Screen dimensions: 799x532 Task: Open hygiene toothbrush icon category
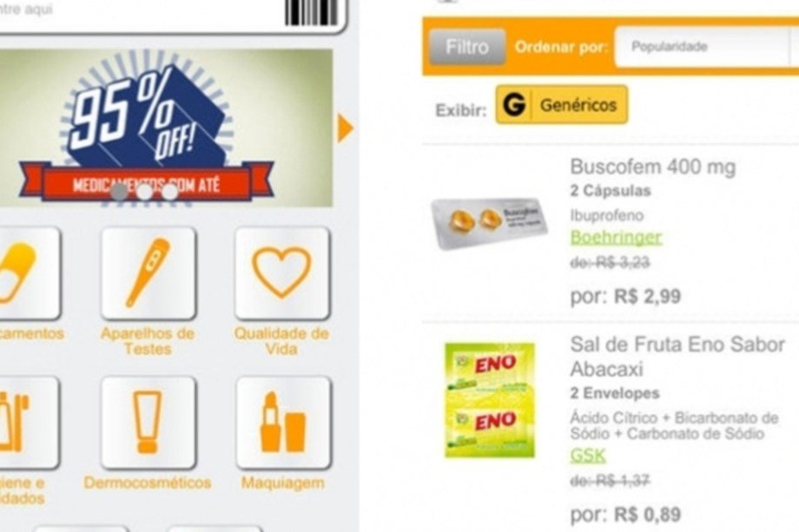click(29, 423)
